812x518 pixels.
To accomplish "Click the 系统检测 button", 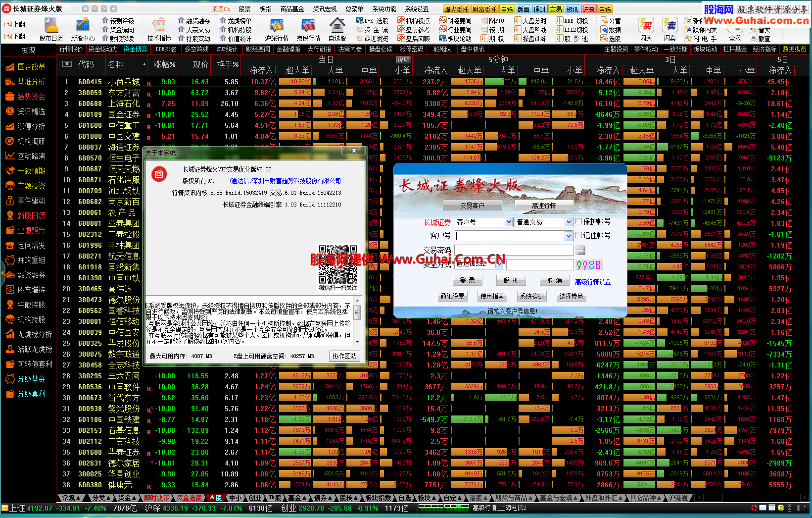I will pos(531,296).
